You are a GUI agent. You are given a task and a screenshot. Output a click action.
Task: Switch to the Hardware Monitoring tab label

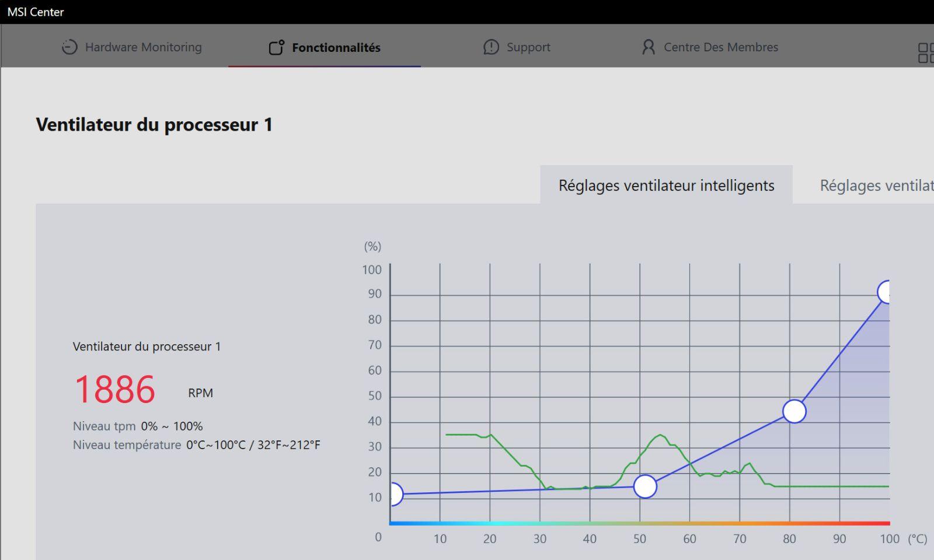click(143, 47)
